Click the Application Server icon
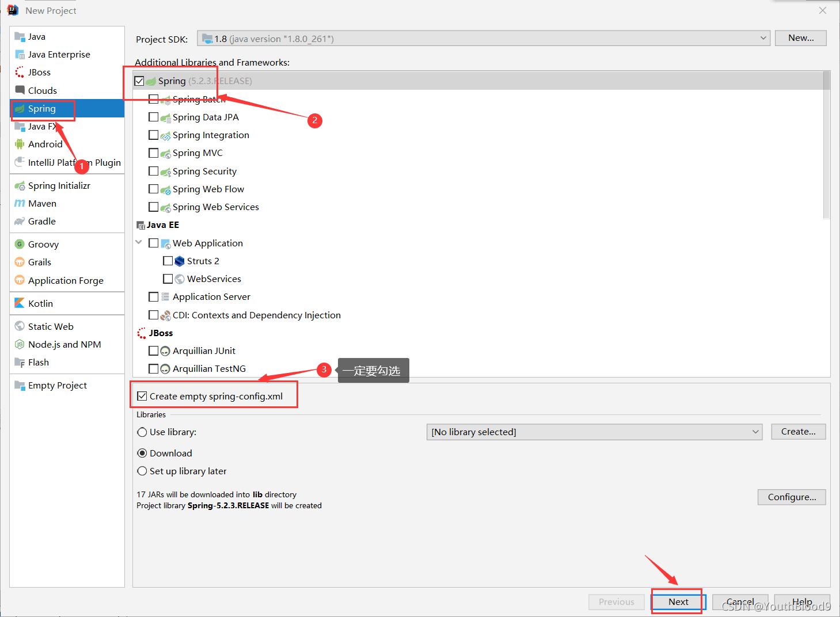840x617 pixels. (x=165, y=297)
